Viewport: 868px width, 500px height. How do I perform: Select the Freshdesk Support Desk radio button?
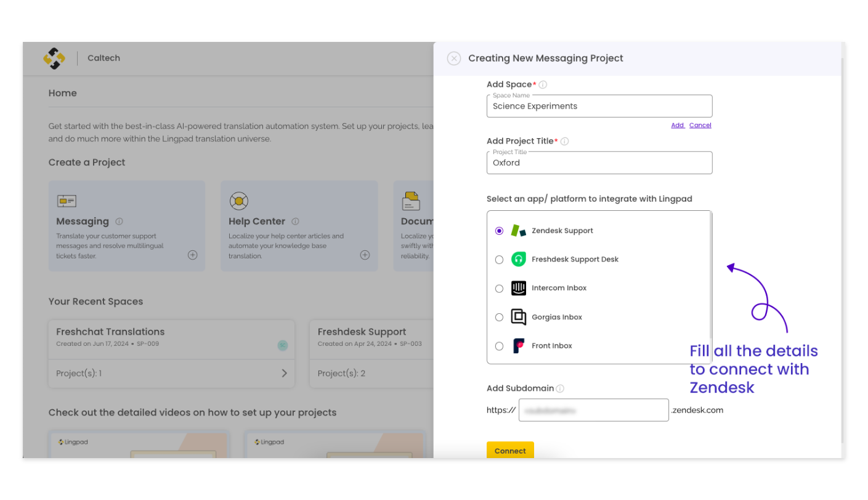[500, 260]
